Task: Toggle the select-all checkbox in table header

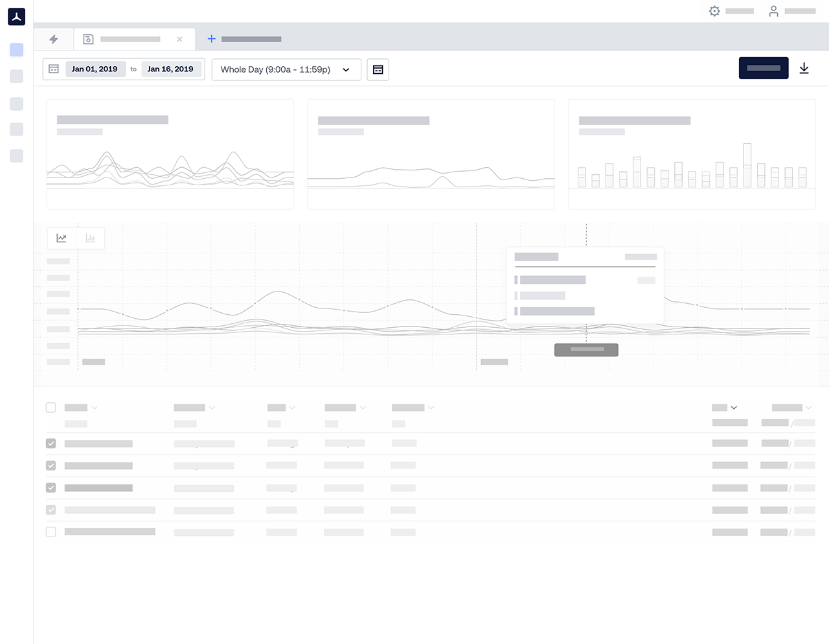Action: (51, 408)
